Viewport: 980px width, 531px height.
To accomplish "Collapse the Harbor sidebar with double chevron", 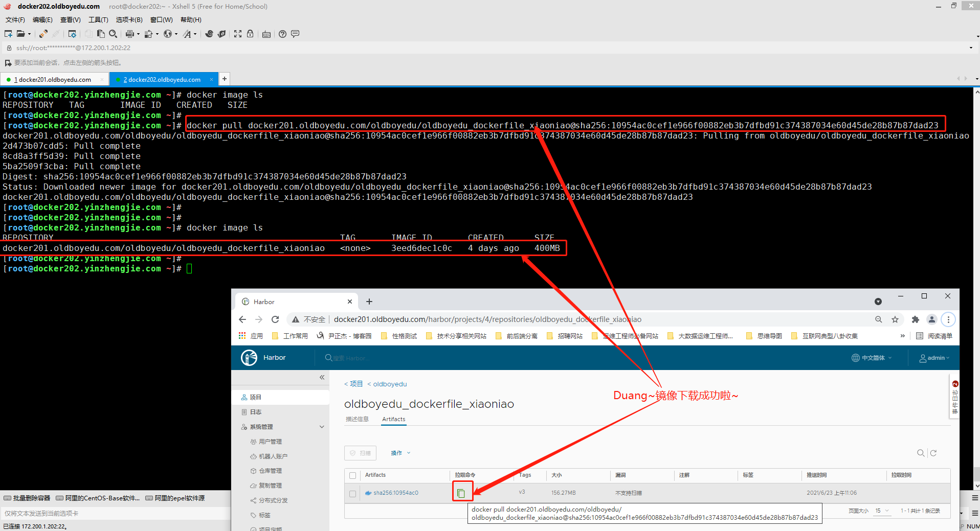I will click(x=322, y=377).
